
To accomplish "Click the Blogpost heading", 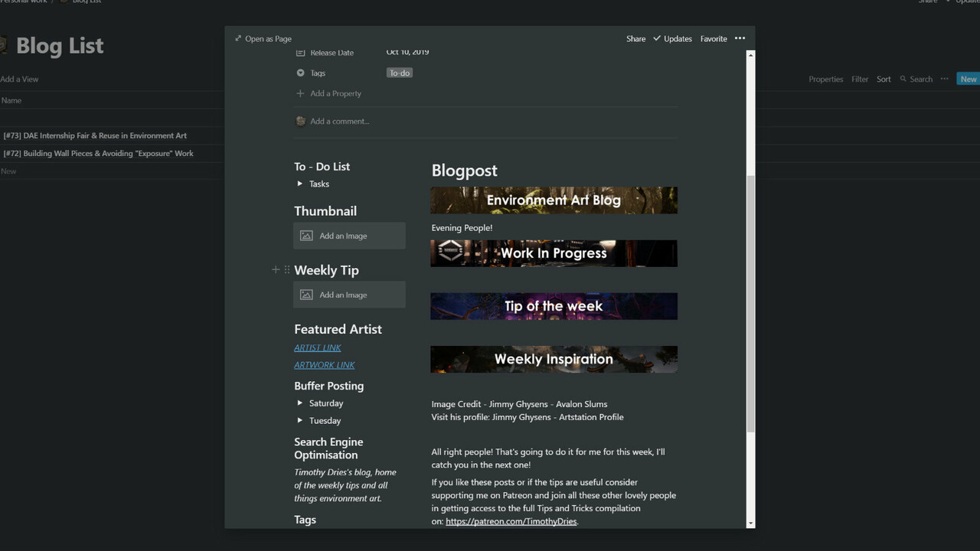I will [465, 171].
